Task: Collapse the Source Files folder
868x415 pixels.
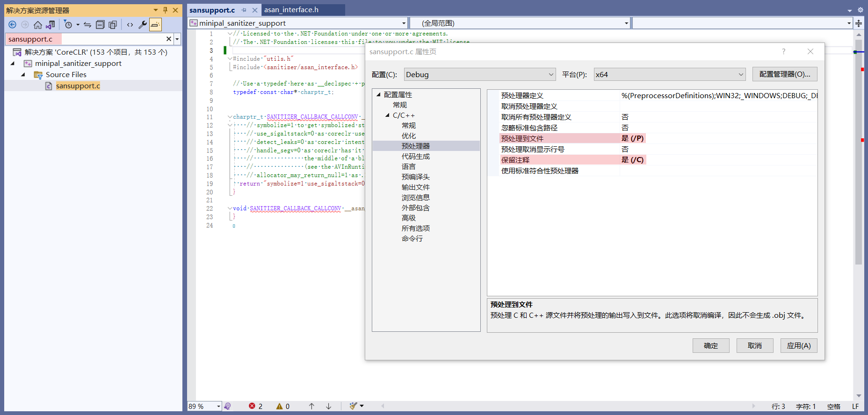Action: point(23,74)
